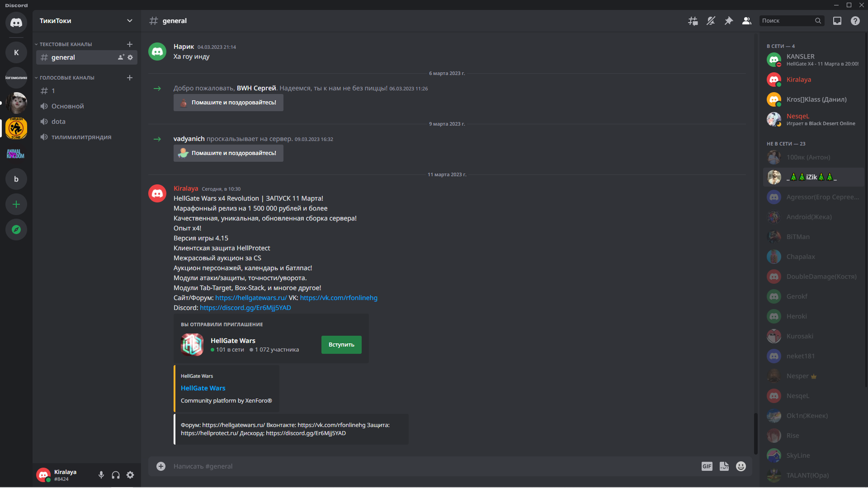
Task: Click Kiralaya username in message
Action: point(186,188)
